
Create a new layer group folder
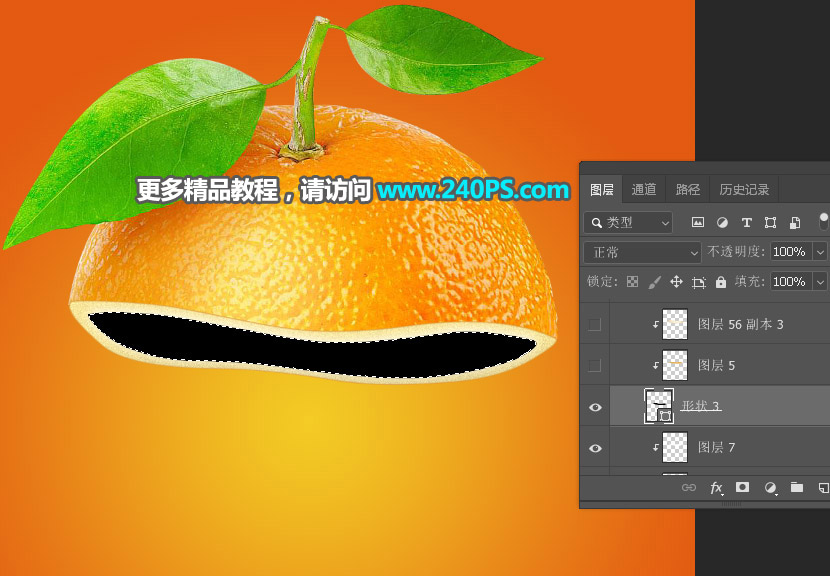[x=797, y=487]
